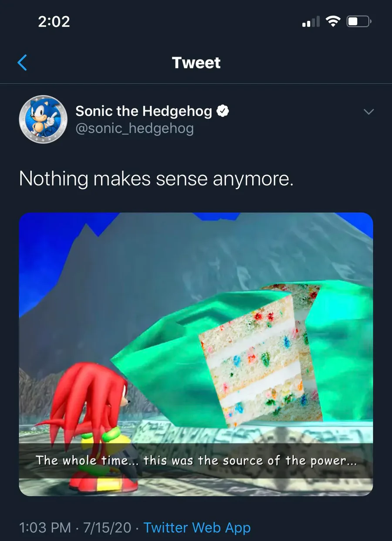Tap the @sonic_hedgehog handle
Image resolution: width=392 pixels, height=541 pixels.
point(135,129)
